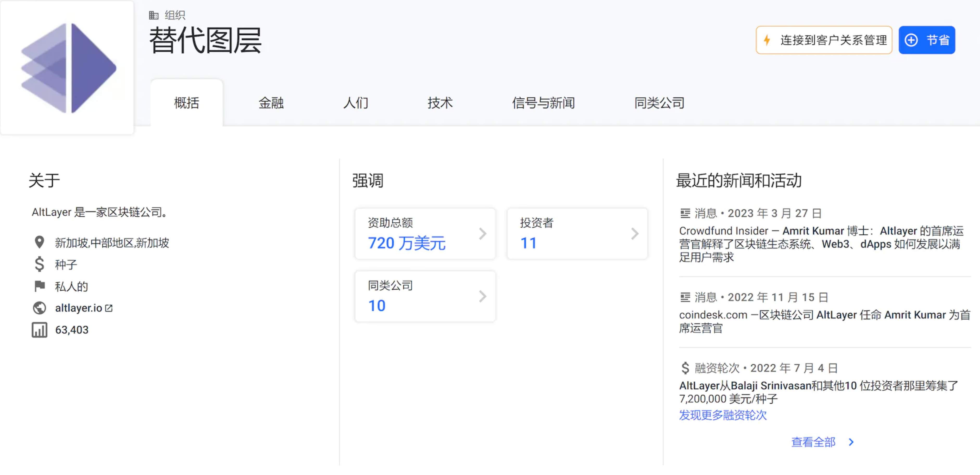Save the profile with 节省 button
This screenshot has height=475, width=980.
coord(927,40)
